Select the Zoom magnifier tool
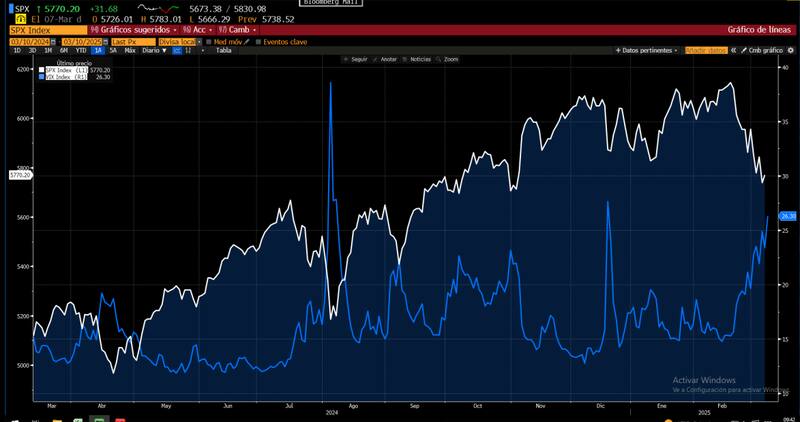The image size is (800, 422). tap(447, 60)
